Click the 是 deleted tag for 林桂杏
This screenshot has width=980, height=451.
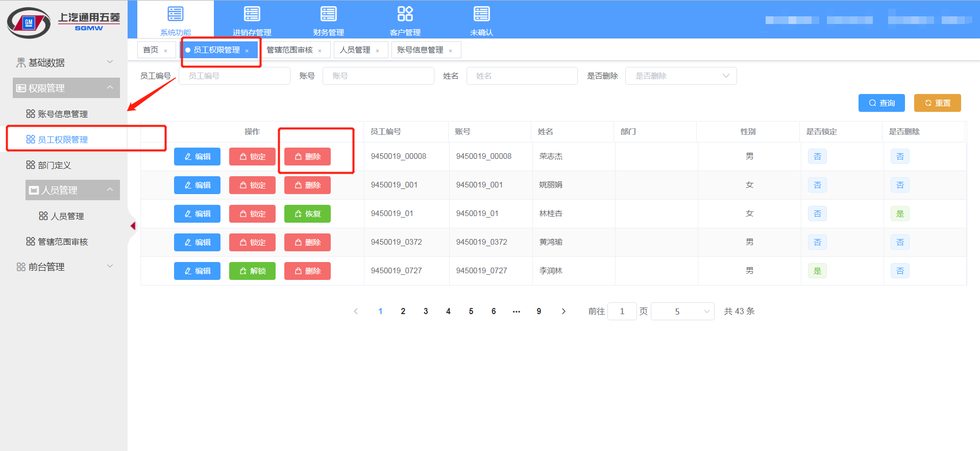900,213
